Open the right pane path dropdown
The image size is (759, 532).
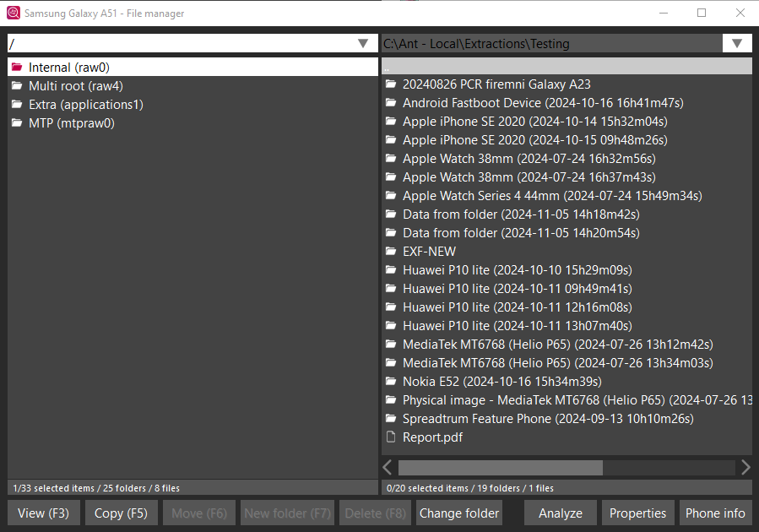coord(736,43)
